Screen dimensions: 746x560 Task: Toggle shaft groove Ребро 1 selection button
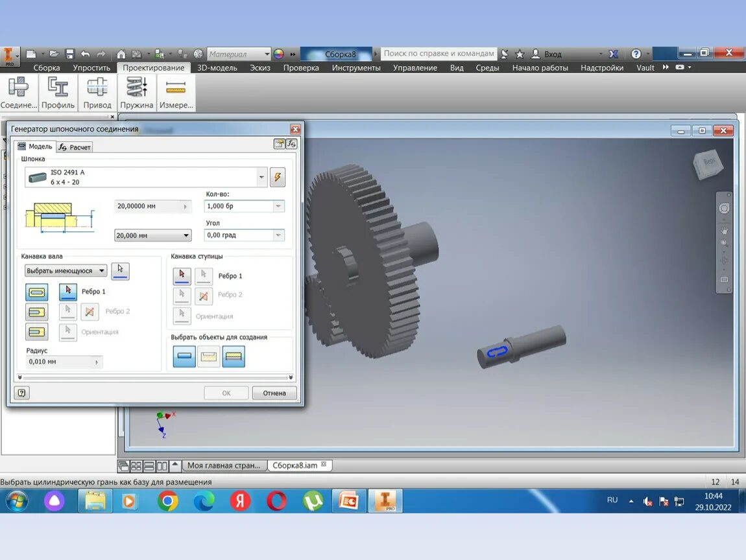tap(68, 292)
